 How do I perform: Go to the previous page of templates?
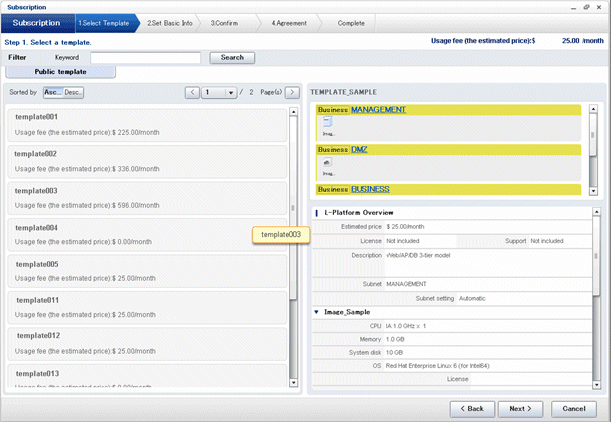click(x=192, y=92)
